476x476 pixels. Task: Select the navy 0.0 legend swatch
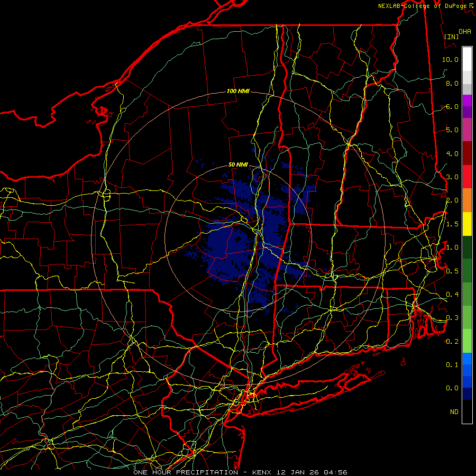[467, 393]
